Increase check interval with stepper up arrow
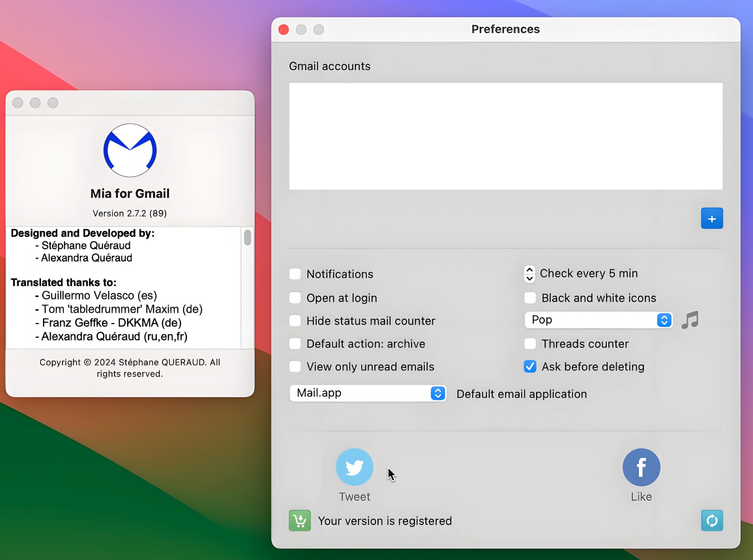The width and height of the screenshot is (753, 560). point(530,270)
